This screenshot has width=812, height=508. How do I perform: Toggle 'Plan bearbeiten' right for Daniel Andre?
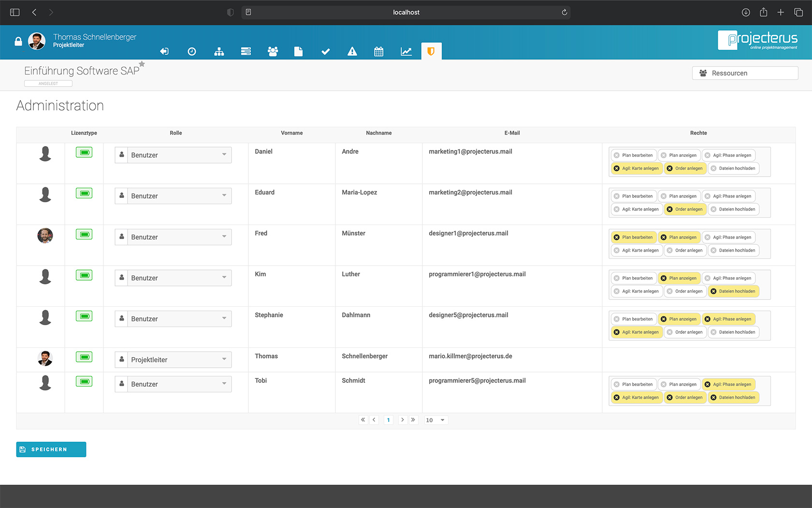pyautogui.click(x=634, y=155)
